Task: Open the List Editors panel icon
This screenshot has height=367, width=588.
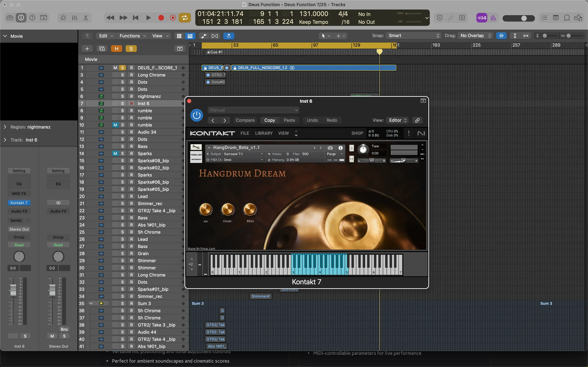Action: [544, 18]
